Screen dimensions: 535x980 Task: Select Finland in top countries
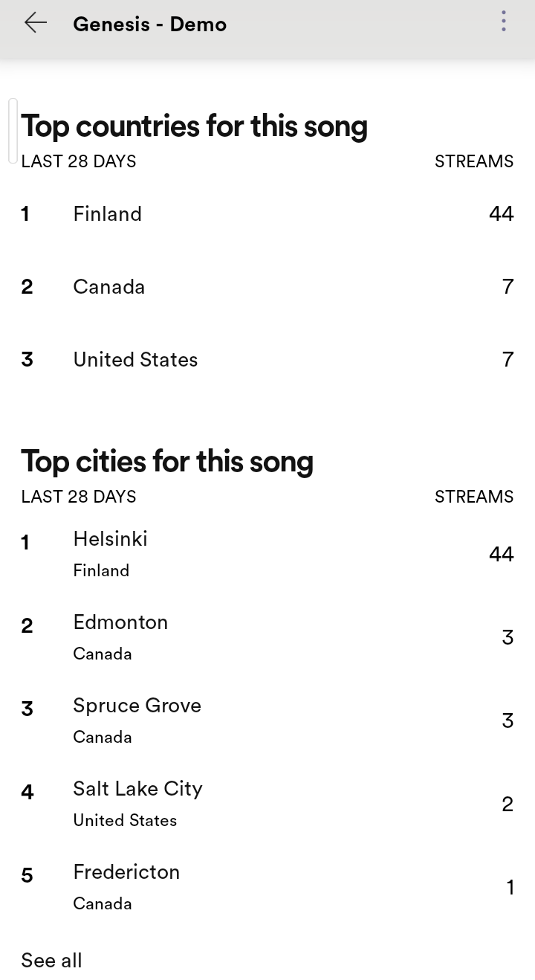pyautogui.click(x=267, y=214)
